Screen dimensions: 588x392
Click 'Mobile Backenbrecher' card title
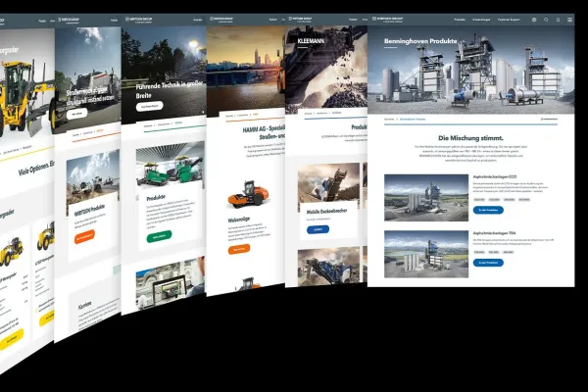coord(326,212)
